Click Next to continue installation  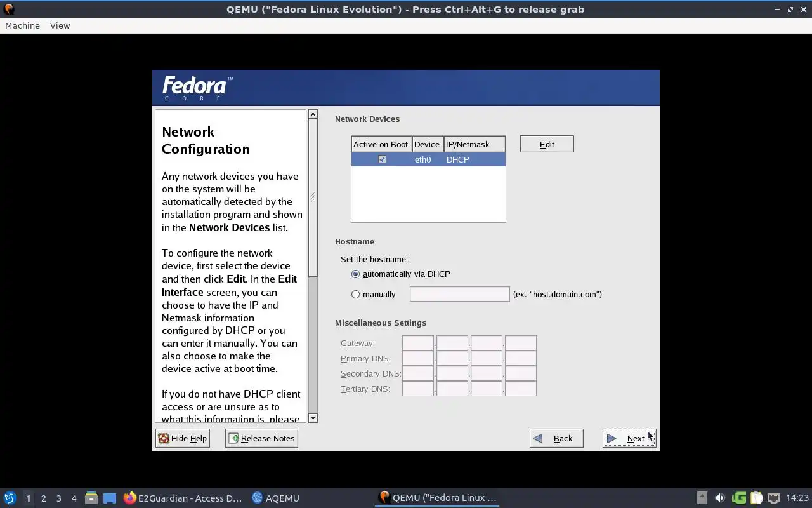pos(629,438)
